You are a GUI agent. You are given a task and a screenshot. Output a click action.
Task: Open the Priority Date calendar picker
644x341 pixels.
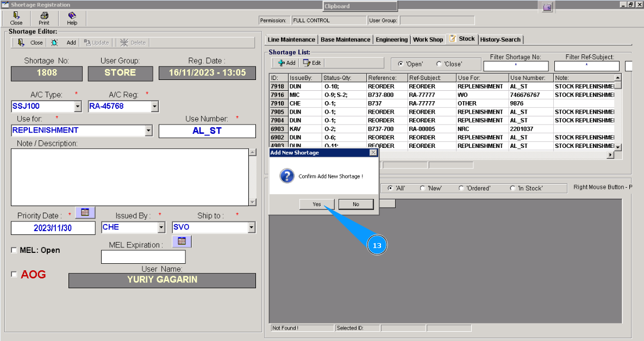(85, 212)
